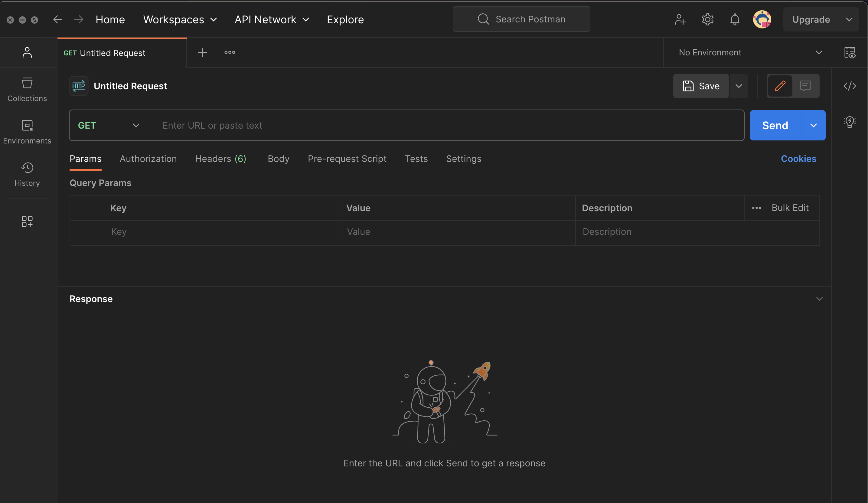This screenshot has width=868, height=503.
Task: Switch to edit mode pencil
Action: pos(780,86)
